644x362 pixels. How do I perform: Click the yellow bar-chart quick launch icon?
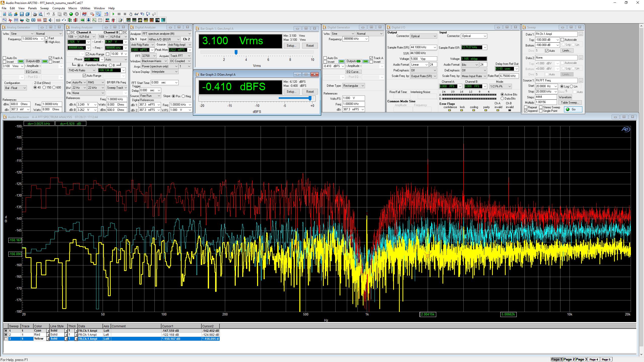pyautogui.click(x=146, y=20)
